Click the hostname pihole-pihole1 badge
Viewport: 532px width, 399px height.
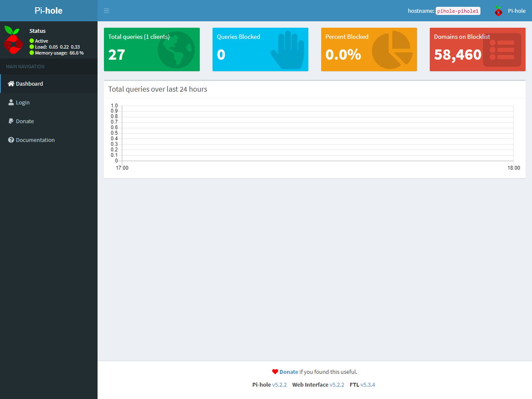[458, 11]
